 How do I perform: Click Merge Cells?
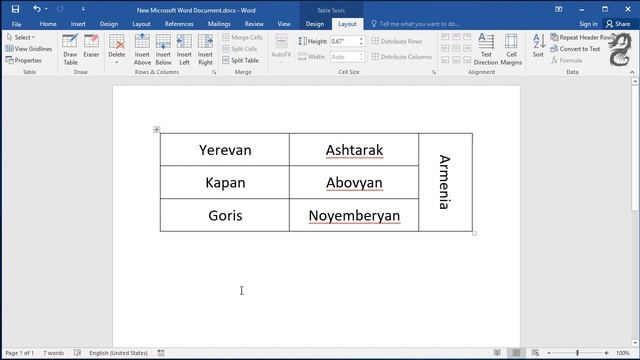point(242,37)
